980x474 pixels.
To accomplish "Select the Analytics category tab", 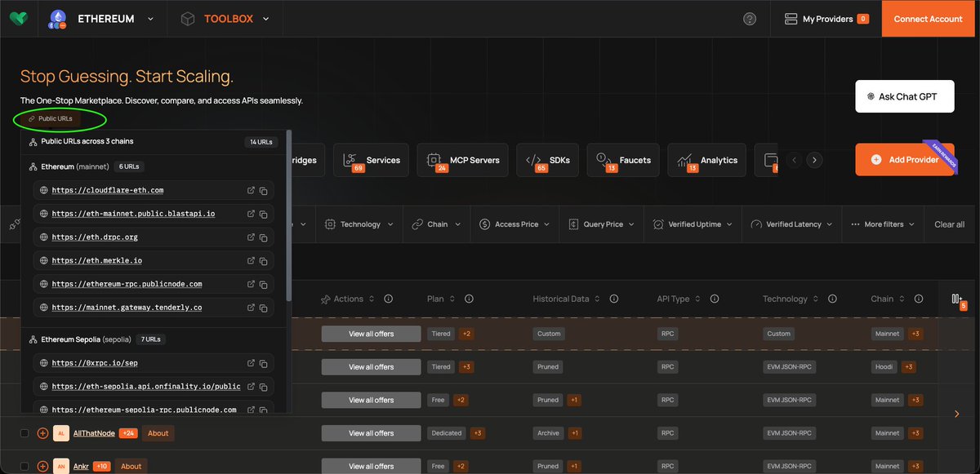I will pos(707,161).
